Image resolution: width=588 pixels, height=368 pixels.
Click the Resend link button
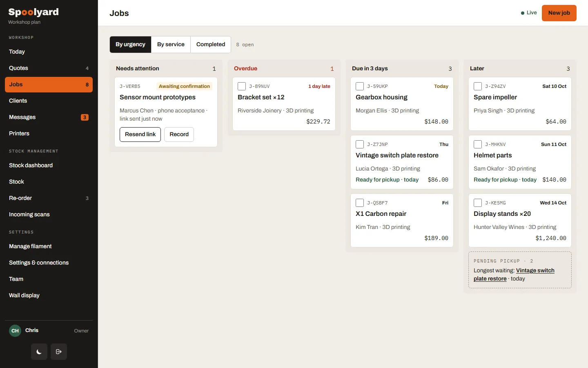point(140,135)
